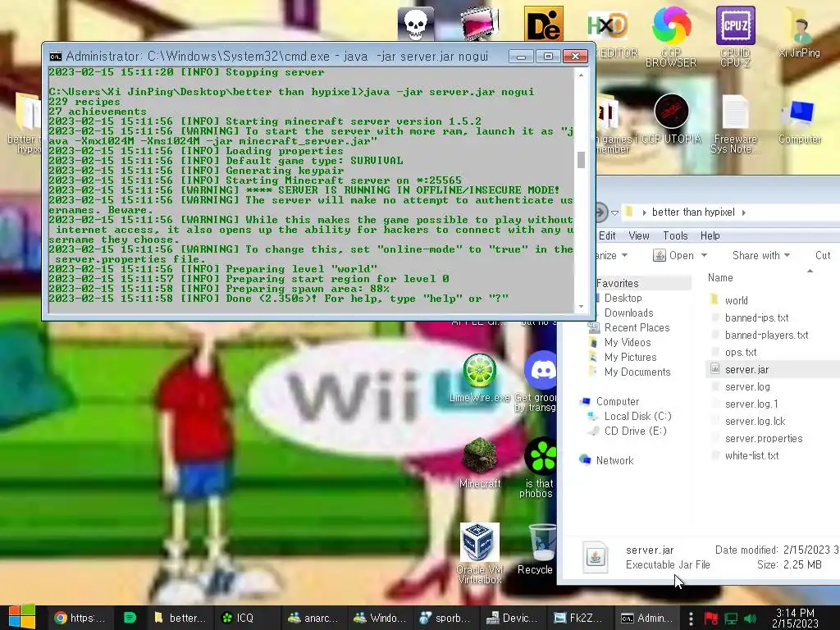Switch to Chrome taskbar button
840x630 pixels.
80,619
